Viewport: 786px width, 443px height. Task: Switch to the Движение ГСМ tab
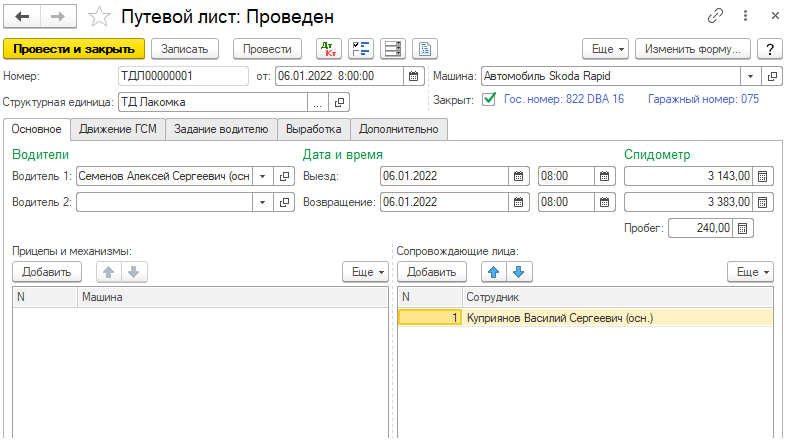[119, 128]
